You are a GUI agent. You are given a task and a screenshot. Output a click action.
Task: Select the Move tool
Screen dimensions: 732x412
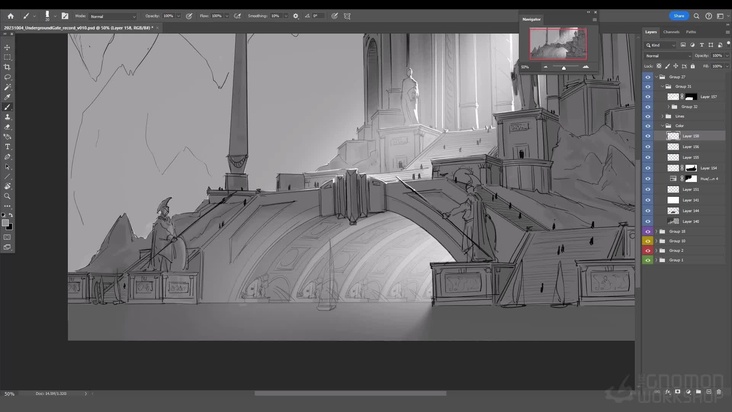click(7, 47)
